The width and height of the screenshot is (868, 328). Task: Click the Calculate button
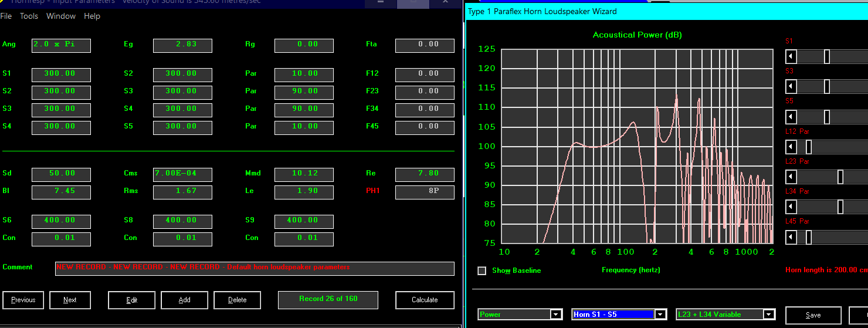pyautogui.click(x=425, y=300)
